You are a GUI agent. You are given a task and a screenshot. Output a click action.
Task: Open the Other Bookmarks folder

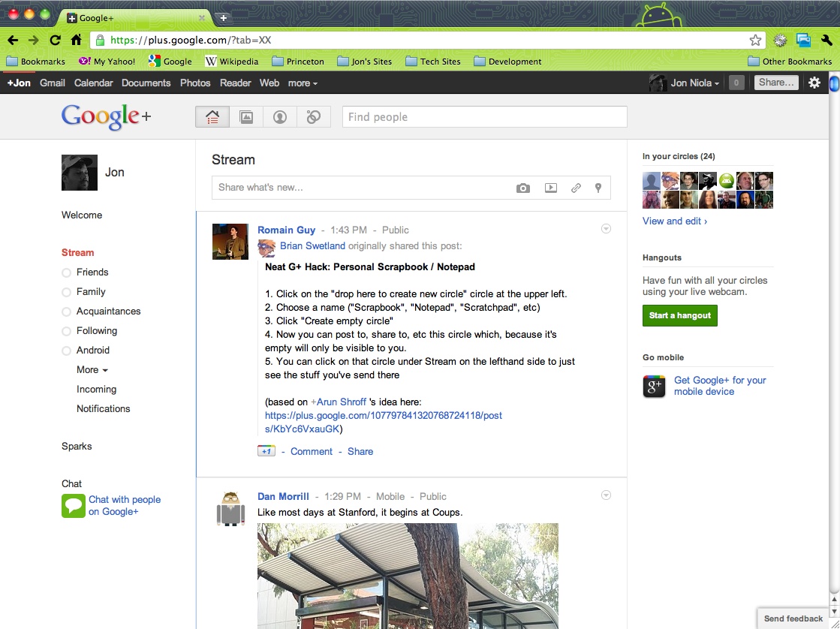coord(790,61)
